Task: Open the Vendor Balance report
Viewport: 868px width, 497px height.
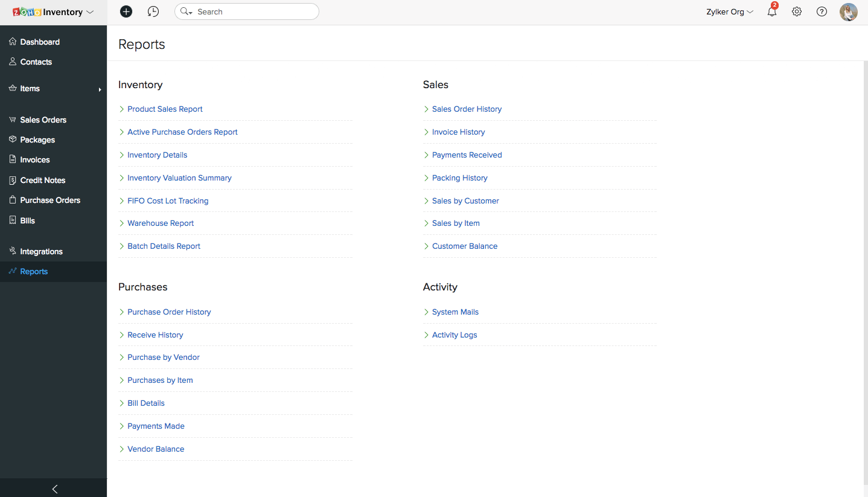Action: [x=156, y=449]
